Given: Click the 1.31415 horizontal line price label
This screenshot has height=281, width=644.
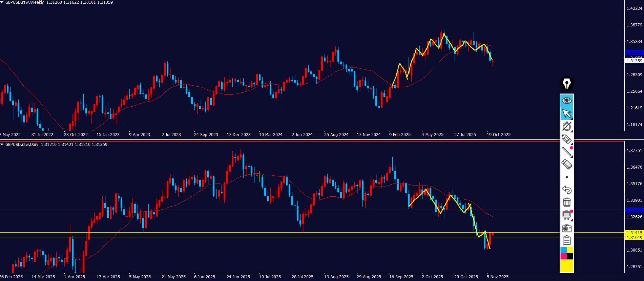Looking at the screenshot, I should (x=634, y=233).
